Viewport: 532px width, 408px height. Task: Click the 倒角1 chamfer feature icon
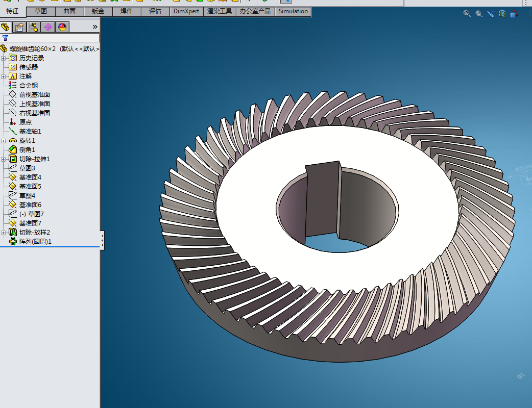[x=13, y=149]
